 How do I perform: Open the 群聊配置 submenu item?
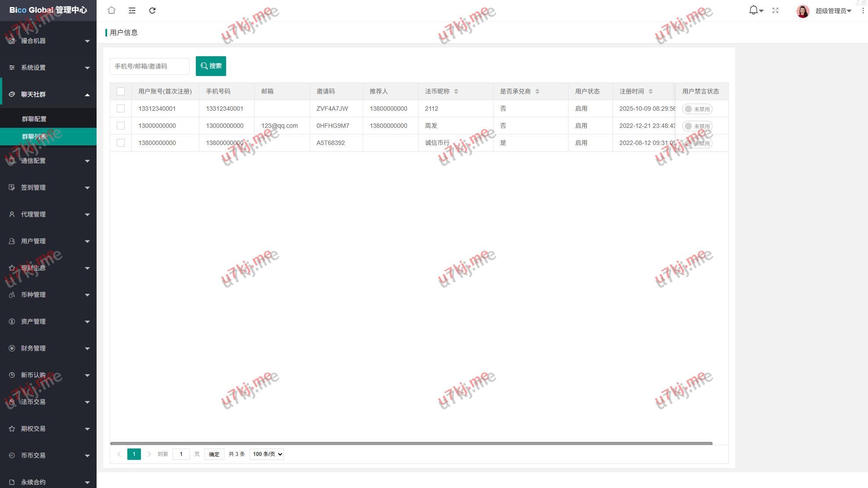34,119
